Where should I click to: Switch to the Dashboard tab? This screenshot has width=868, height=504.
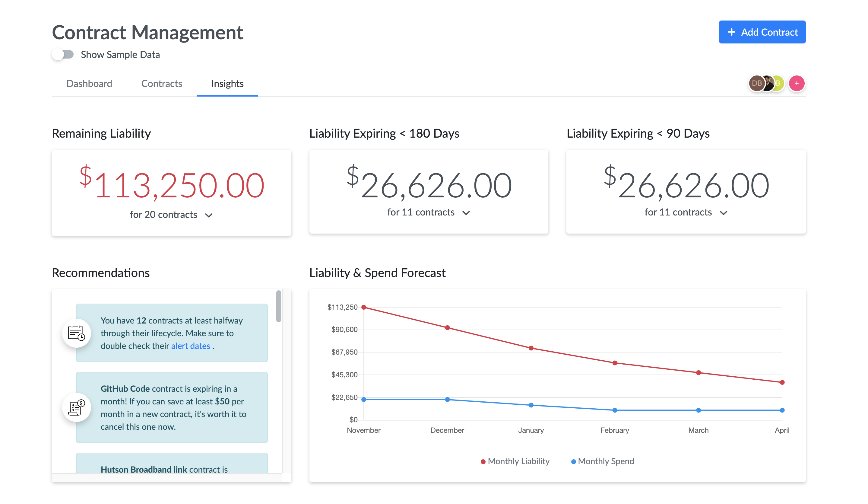(89, 83)
